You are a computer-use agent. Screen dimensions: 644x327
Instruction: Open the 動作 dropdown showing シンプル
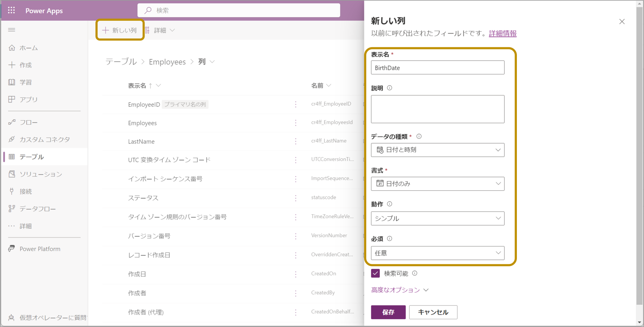coord(437,218)
